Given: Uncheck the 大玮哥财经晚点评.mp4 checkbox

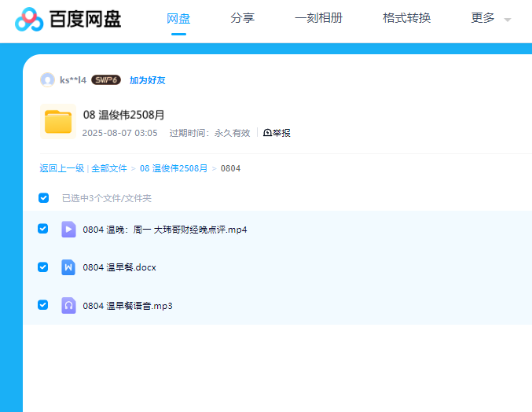Looking at the screenshot, I should click(x=43, y=229).
